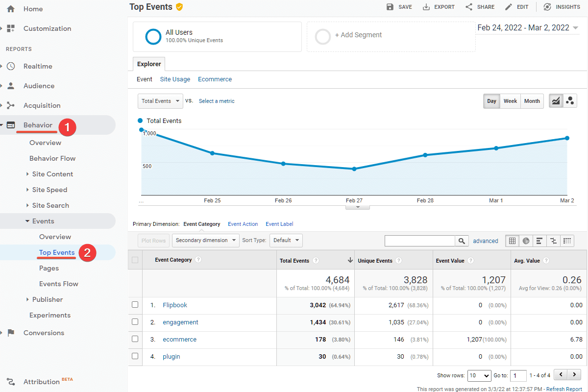Check the checkbox for the Flipbook row
This screenshot has width=588, height=392.
coord(135,305)
